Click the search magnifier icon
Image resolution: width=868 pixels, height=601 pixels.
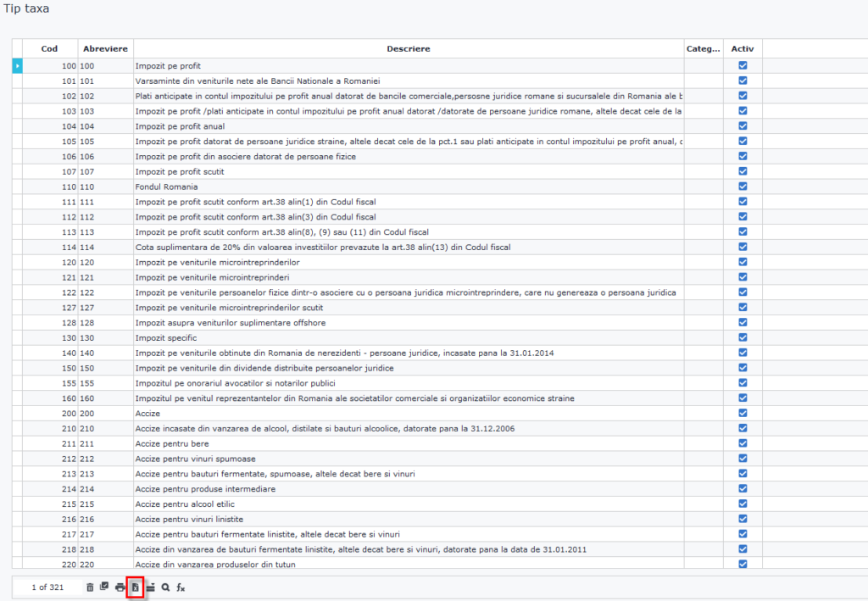point(165,587)
